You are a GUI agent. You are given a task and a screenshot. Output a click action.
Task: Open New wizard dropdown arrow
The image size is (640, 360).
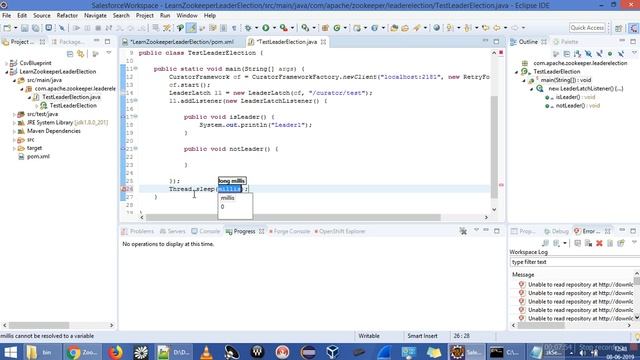pos(15,28)
